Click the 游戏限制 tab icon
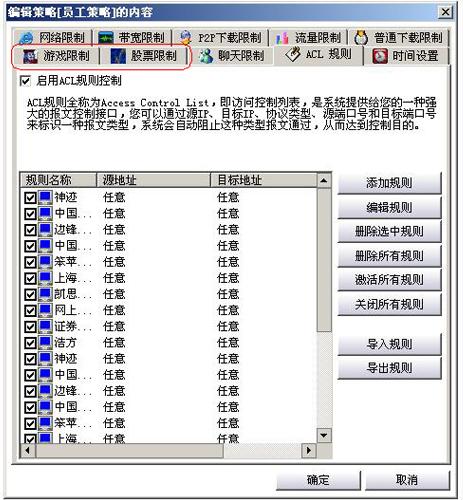 30,56
